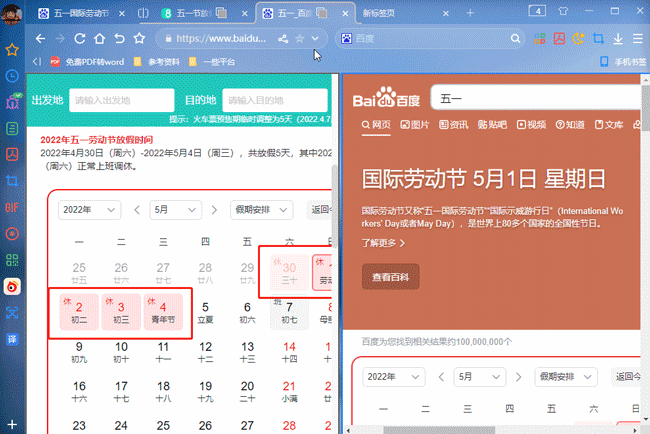Open history clock icon in sidebar
The height and width of the screenshot is (434, 650).
[12, 76]
